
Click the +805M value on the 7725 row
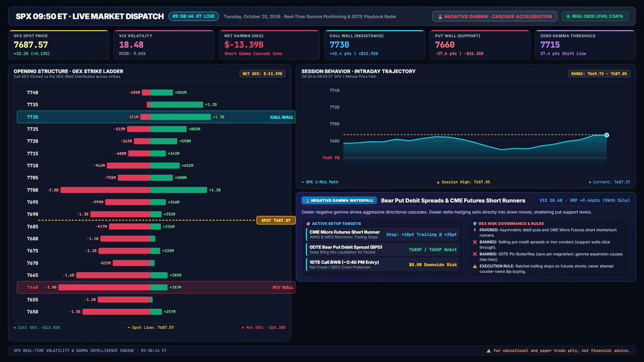194,129
